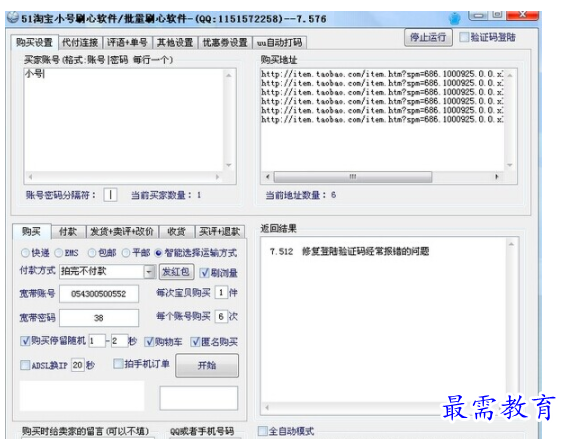564x439 pixels.
Task: Switch to the 其他设置 tab
Action: point(175,43)
